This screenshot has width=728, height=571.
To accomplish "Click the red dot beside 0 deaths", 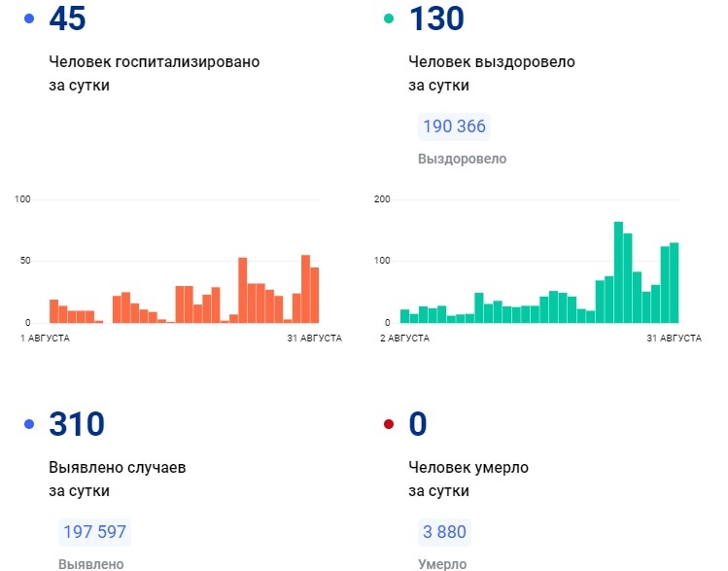I will coord(389,425).
